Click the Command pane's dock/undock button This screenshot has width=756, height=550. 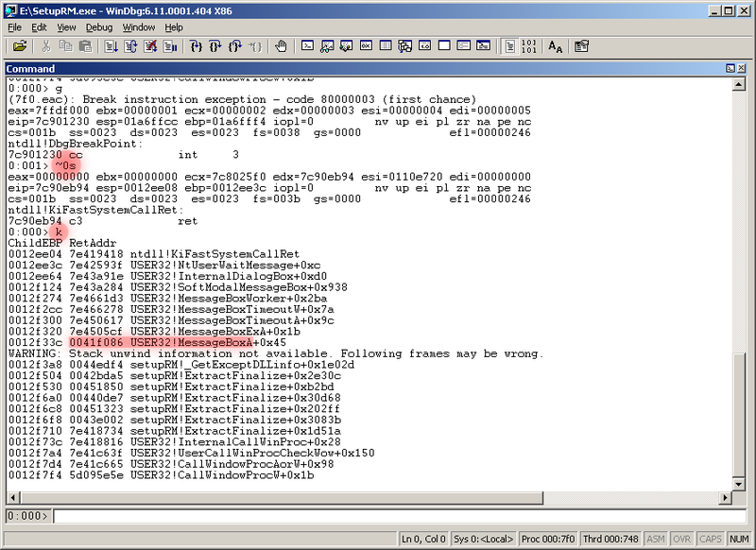coord(730,68)
